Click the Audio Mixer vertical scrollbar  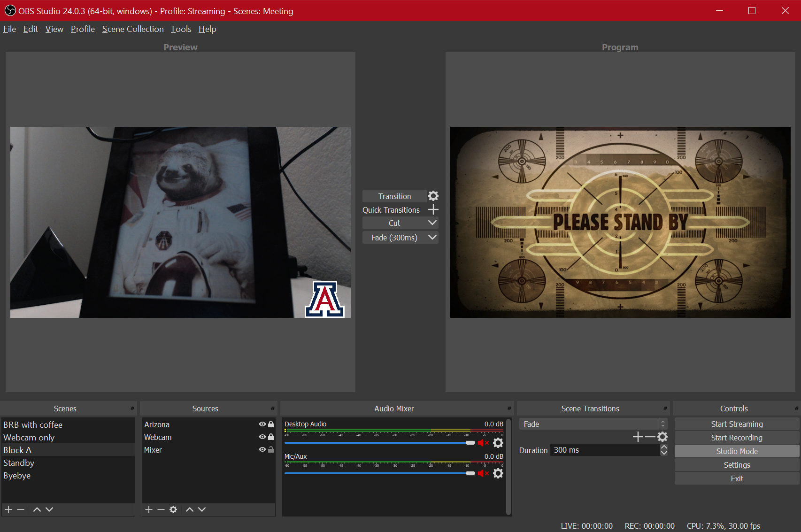[x=508, y=467]
